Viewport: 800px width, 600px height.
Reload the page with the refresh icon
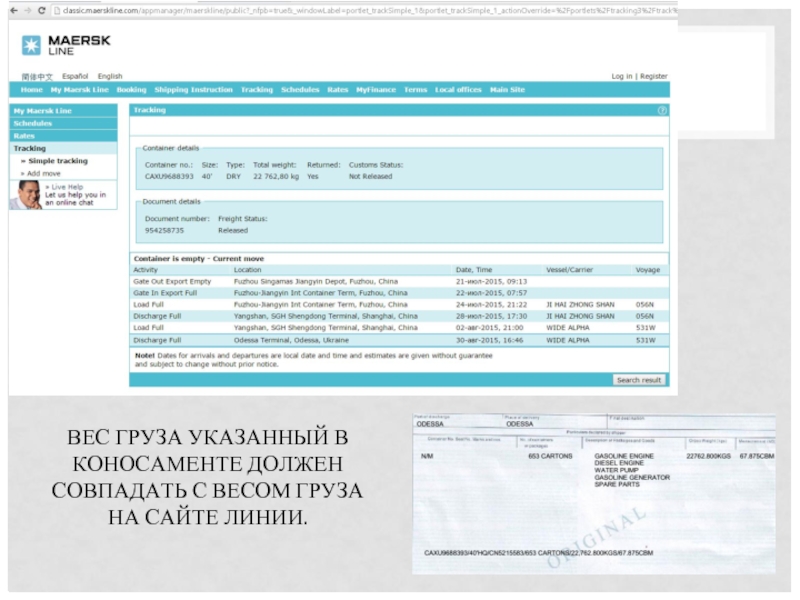[x=42, y=10]
